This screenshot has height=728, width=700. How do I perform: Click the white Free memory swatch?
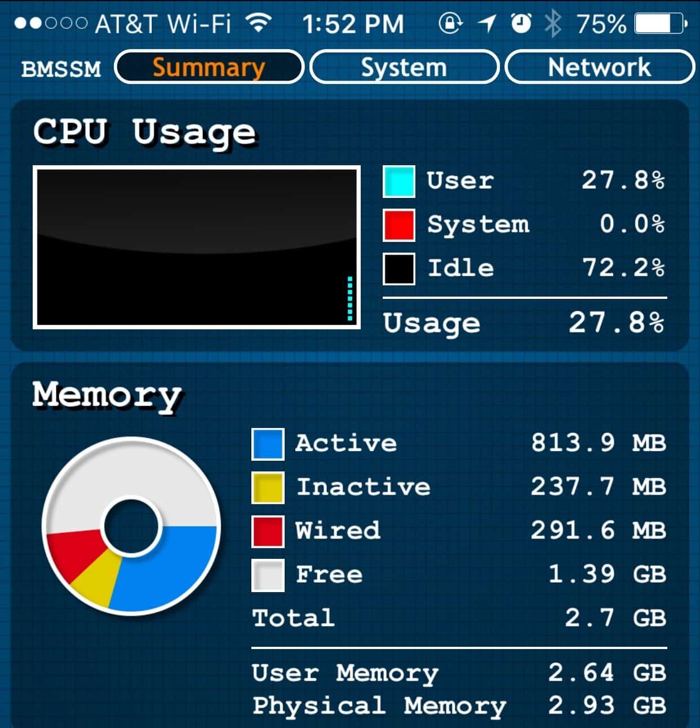pyautogui.click(x=268, y=575)
